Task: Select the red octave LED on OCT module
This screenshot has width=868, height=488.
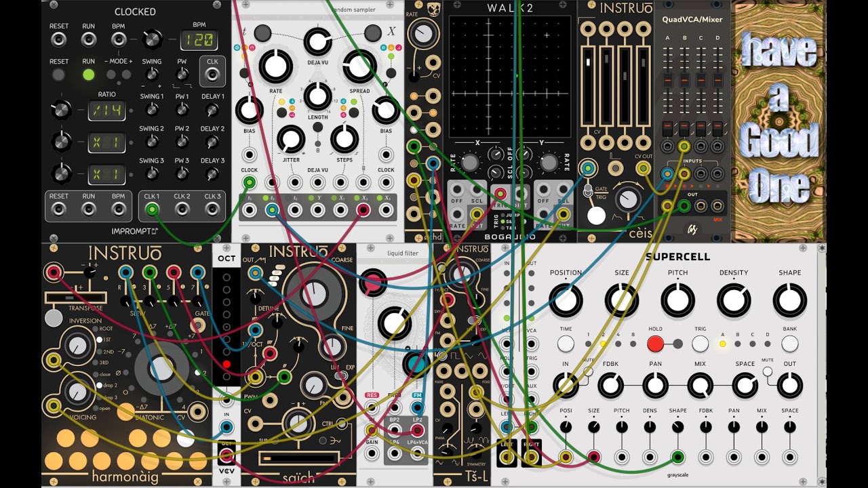Action: [226, 364]
